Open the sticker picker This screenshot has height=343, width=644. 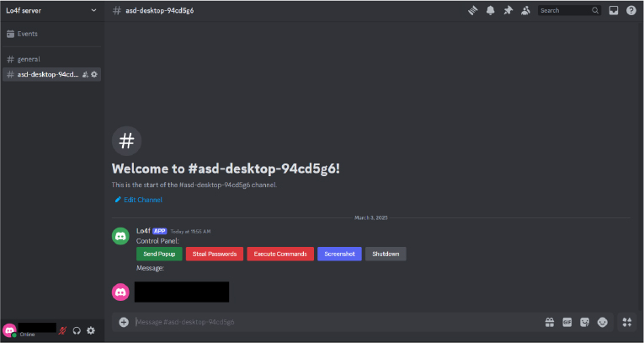(x=584, y=322)
